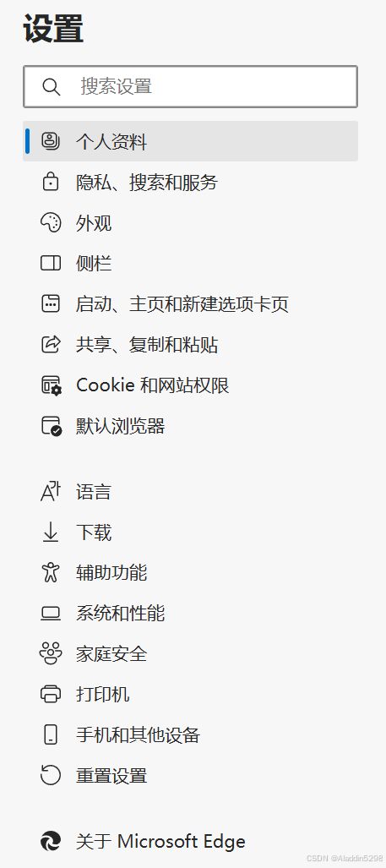Select the 语言 language icon
386x868 pixels.
coord(51,492)
